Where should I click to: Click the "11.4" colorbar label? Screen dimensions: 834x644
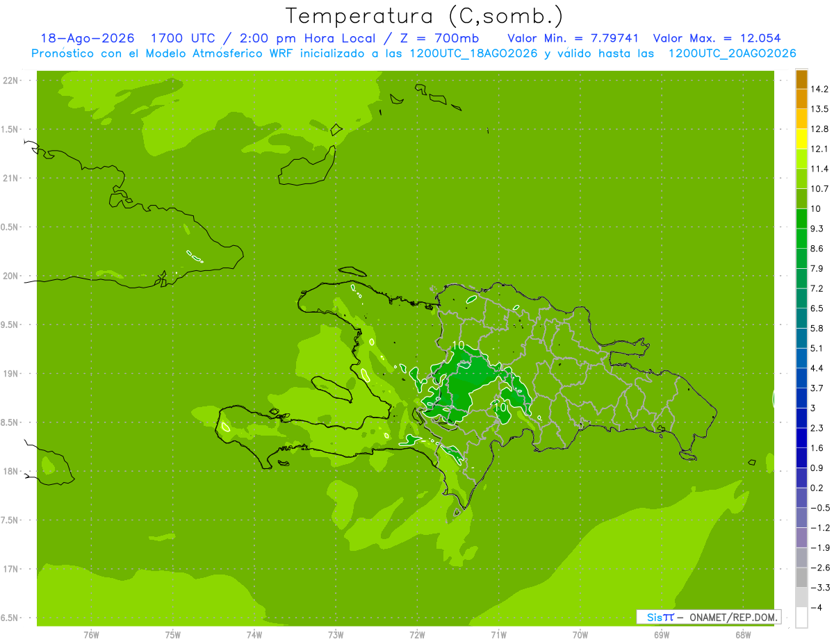819,169
